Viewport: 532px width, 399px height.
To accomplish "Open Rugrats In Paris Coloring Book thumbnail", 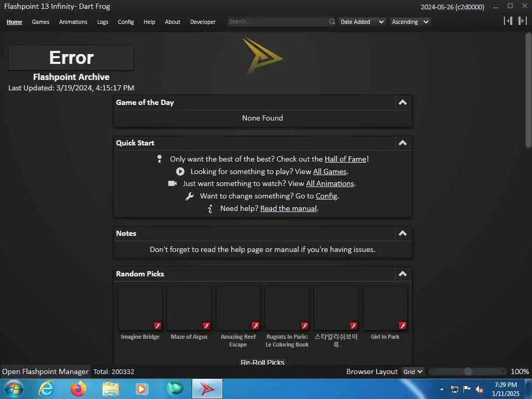I will [x=287, y=308].
